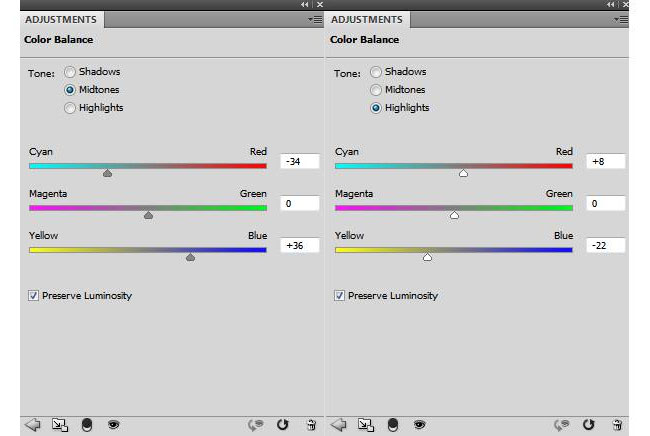Click Cyan-Red slider handle in right panel
This screenshot has height=436, width=650.
(x=463, y=173)
